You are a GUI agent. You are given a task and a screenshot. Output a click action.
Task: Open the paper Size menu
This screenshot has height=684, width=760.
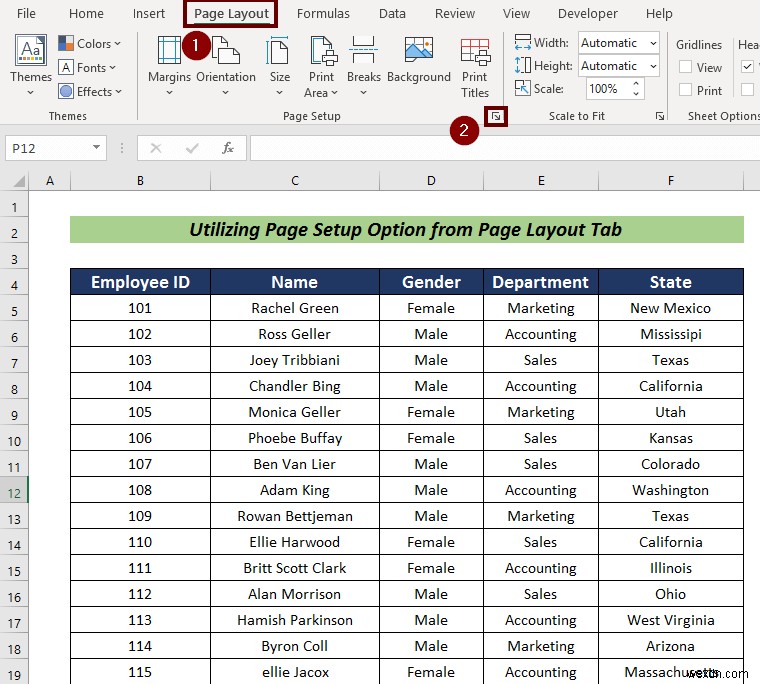280,65
